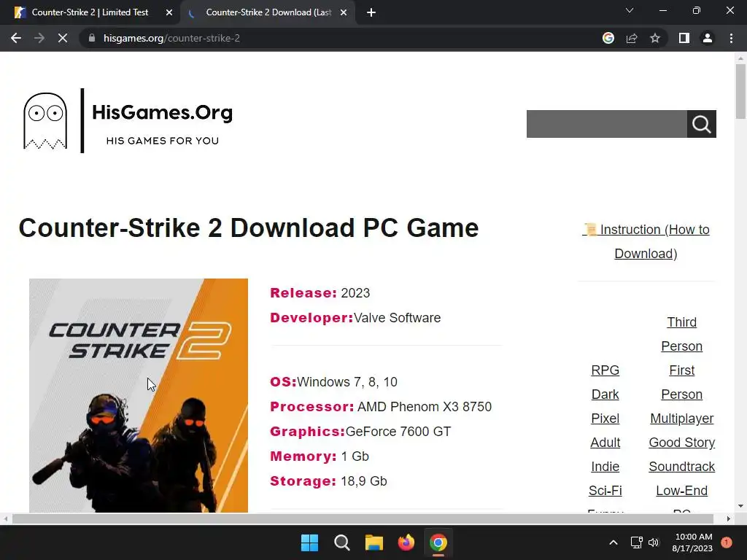Click the AMD Phenom X3 8750 text
The width and height of the screenshot is (747, 560).
pyautogui.click(x=425, y=407)
